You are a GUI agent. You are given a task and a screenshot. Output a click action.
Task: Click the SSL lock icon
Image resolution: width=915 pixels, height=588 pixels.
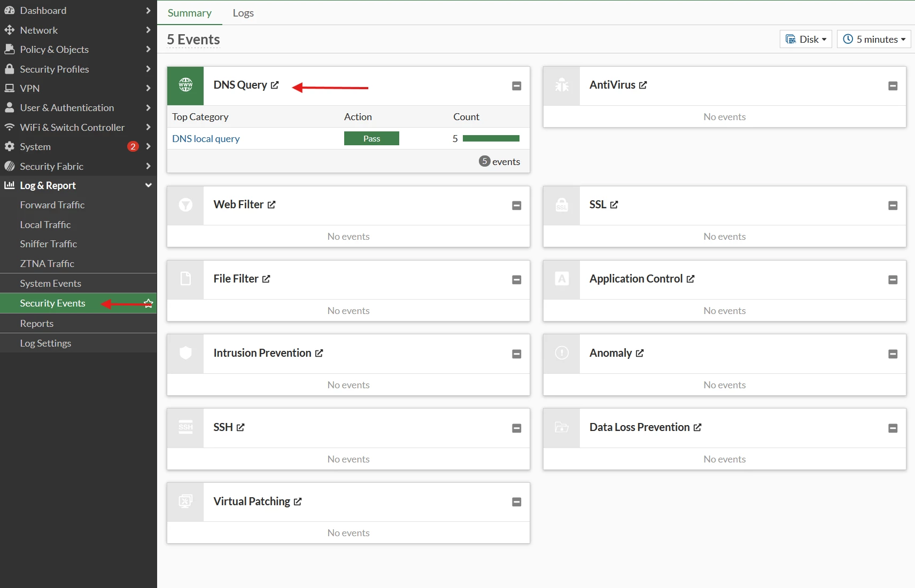tap(562, 205)
